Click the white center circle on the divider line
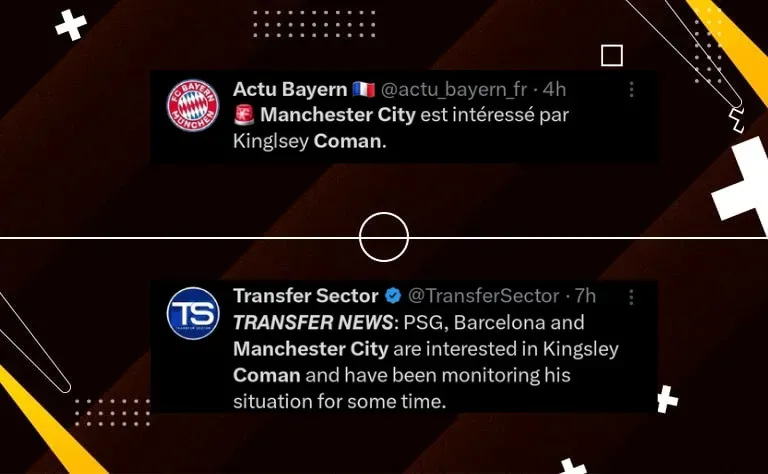768x474 pixels. (x=384, y=237)
